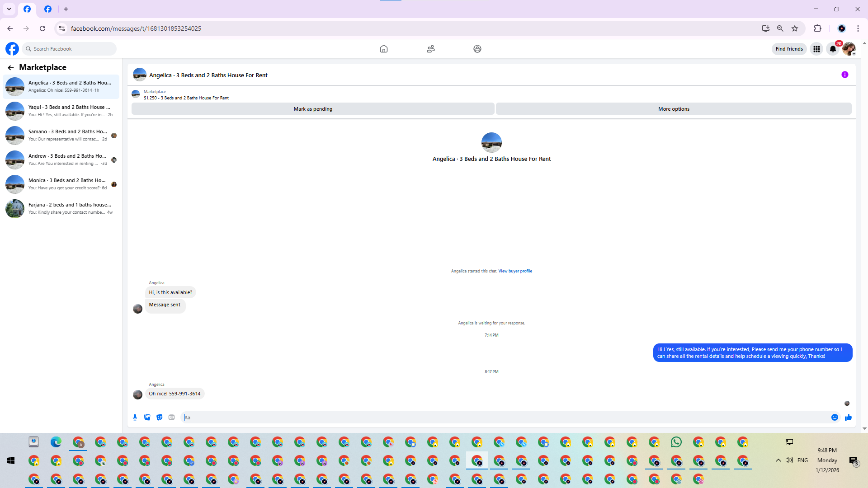Go back from Marketplace with arrow
The width and height of the screenshot is (868, 488).
[11, 67]
